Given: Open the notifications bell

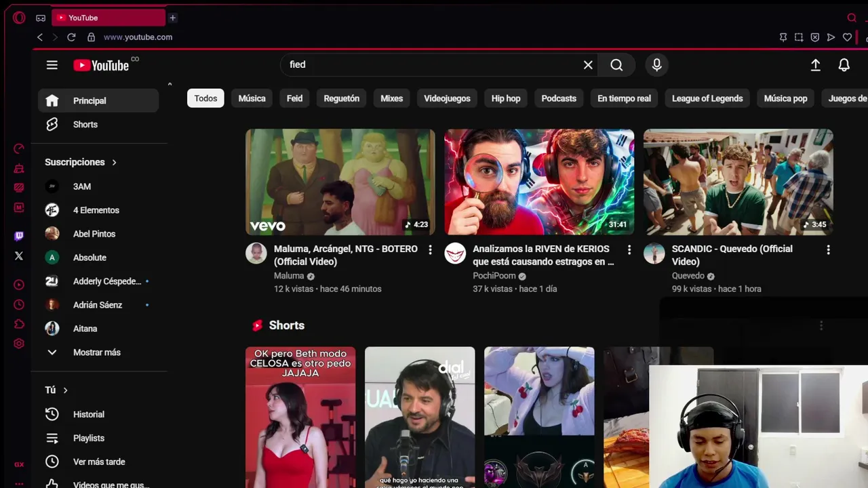Looking at the screenshot, I should [x=844, y=65].
